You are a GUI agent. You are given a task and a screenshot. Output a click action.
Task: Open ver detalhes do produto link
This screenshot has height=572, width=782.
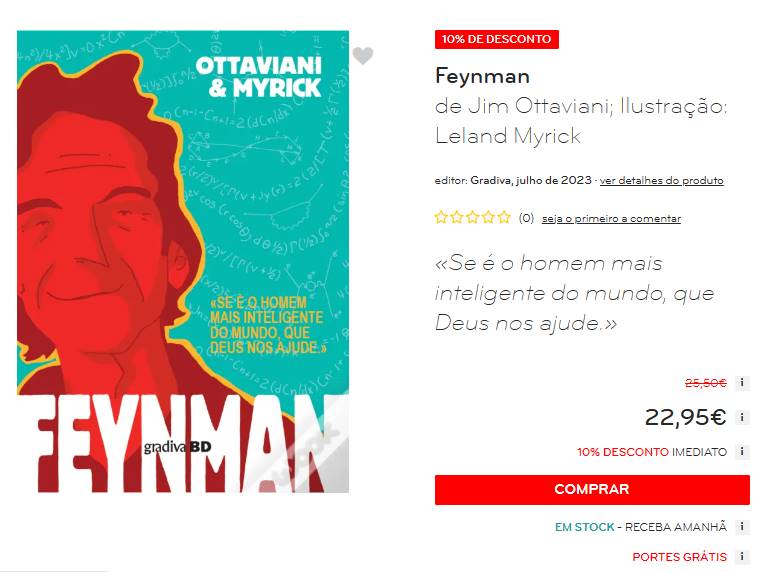661,181
